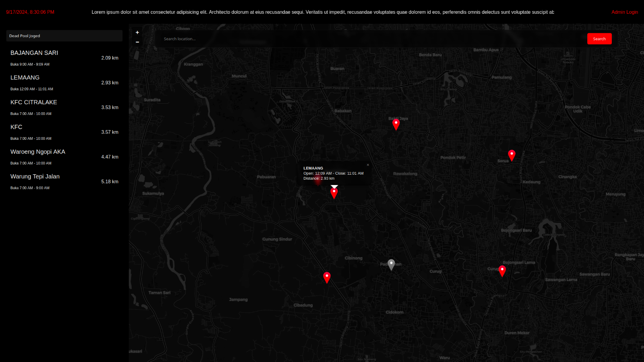644x362 pixels.
Task: Select BAJANGAN SARI from the sidebar
Action: tap(64, 58)
